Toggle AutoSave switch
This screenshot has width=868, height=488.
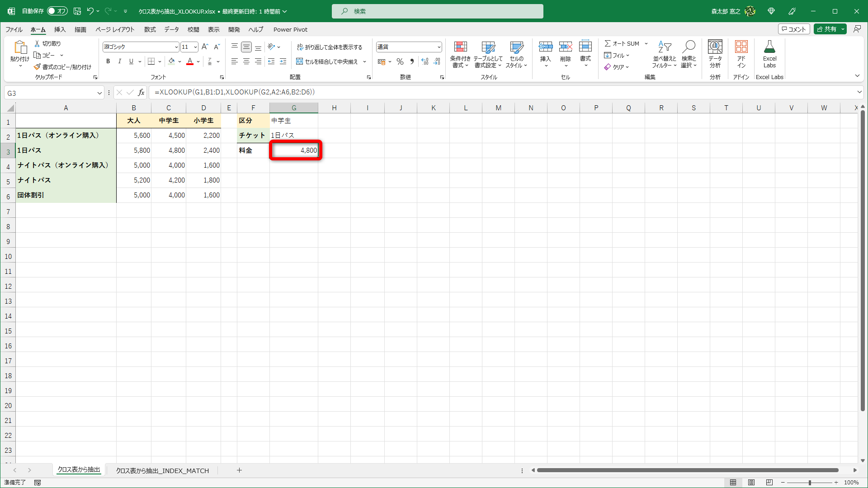click(57, 11)
